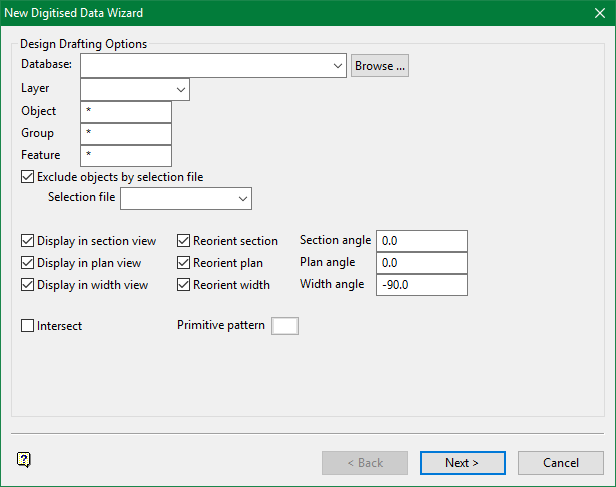Focus the Group input field

126,133
